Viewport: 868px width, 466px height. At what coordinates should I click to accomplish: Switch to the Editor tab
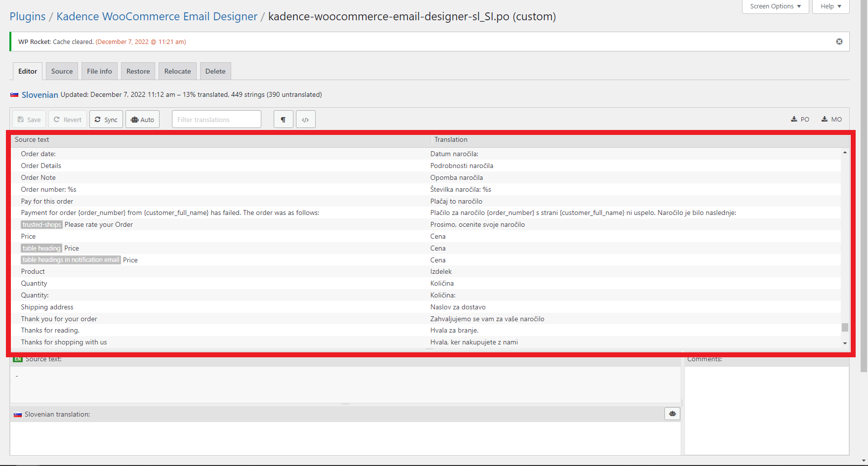[28, 71]
